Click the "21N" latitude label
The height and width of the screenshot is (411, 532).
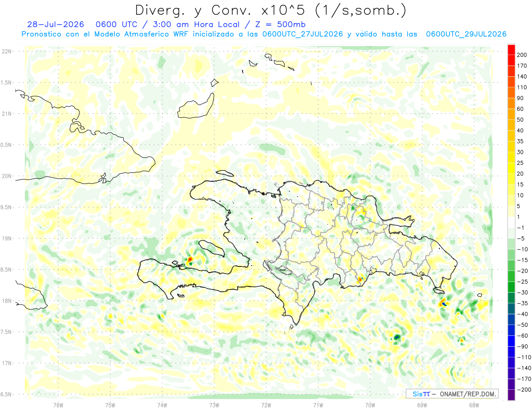pos(7,114)
